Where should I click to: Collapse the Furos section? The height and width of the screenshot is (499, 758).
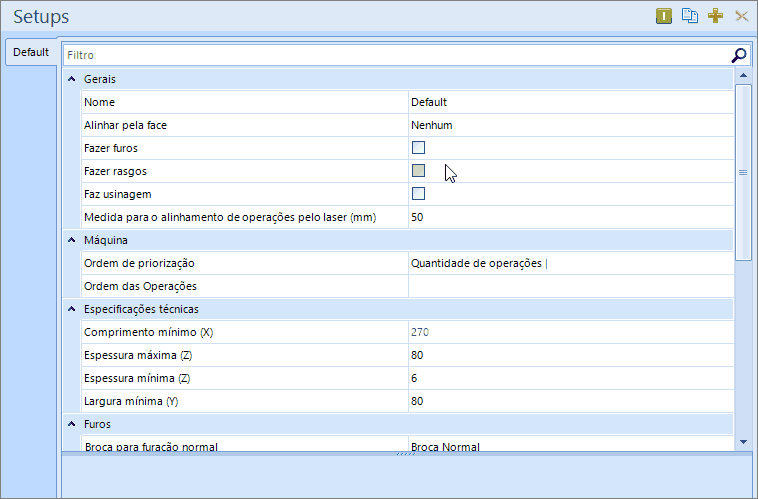click(71, 424)
